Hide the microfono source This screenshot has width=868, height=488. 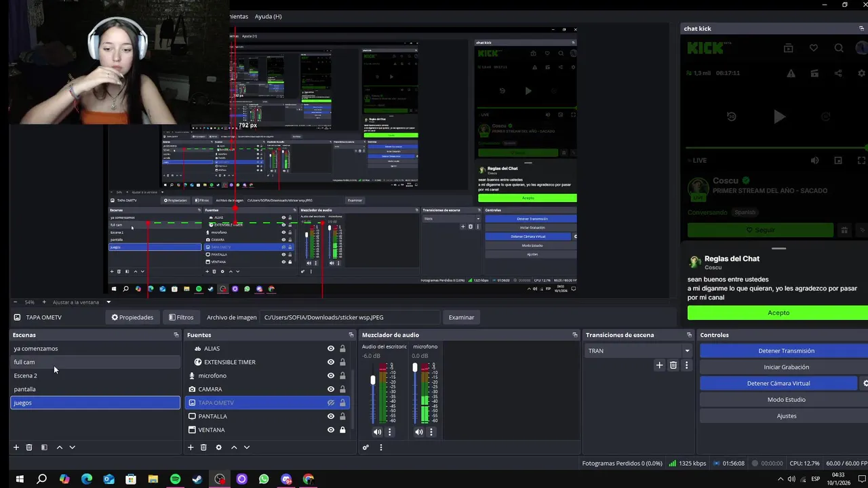[331, 375]
